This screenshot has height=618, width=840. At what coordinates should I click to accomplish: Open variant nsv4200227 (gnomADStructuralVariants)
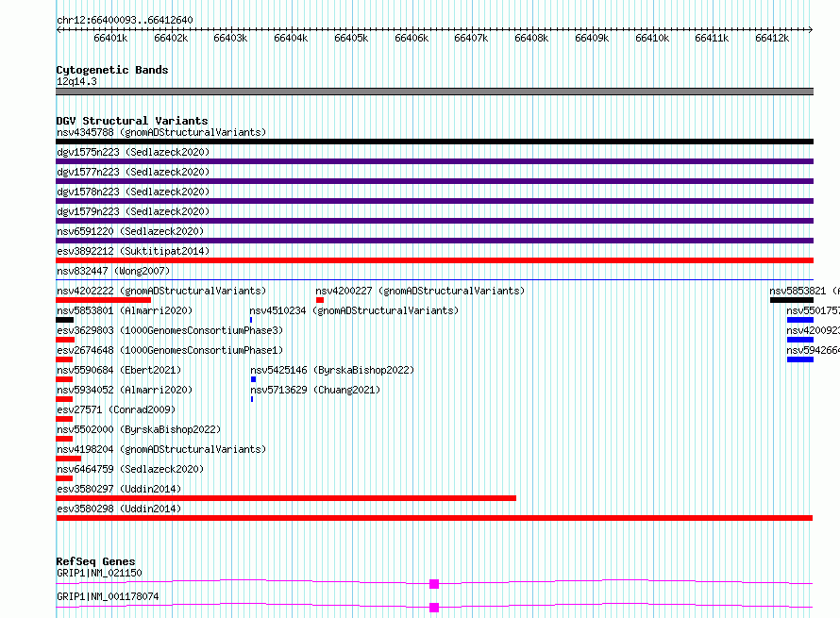[420, 291]
